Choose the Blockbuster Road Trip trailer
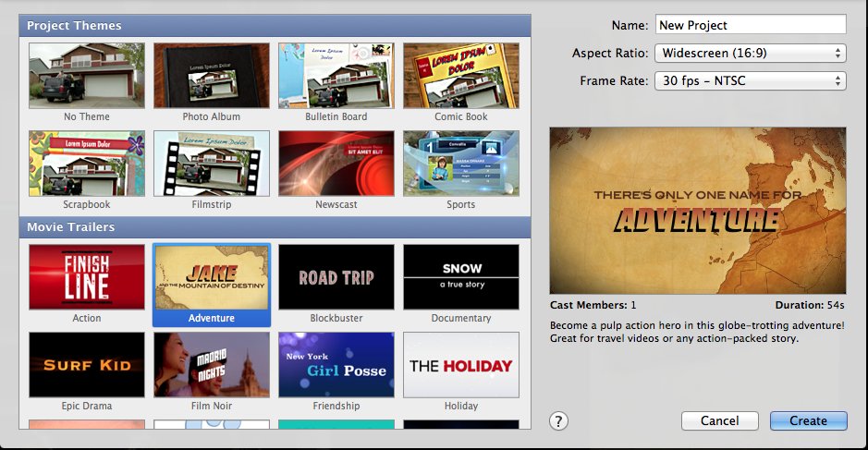868x450 pixels. 336,277
